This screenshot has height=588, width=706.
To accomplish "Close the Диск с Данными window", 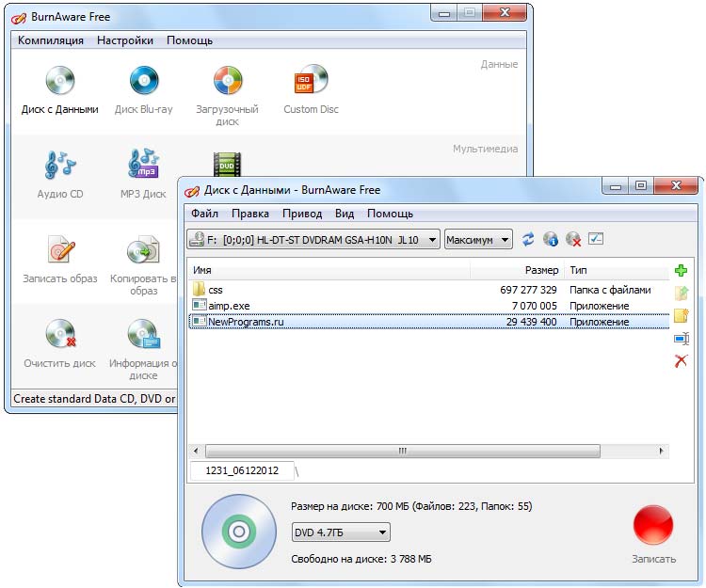I will [675, 185].
